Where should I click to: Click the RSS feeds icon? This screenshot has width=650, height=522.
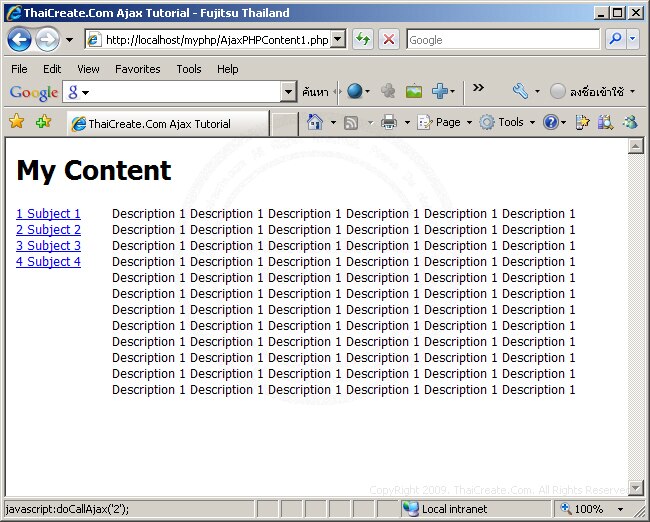point(351,123)
